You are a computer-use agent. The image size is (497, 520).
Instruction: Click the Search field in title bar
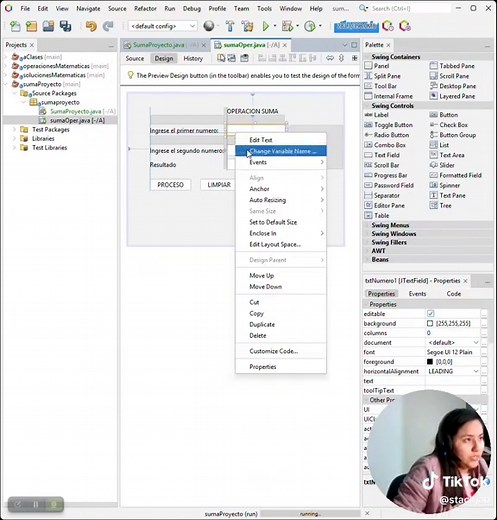(410, 8)
